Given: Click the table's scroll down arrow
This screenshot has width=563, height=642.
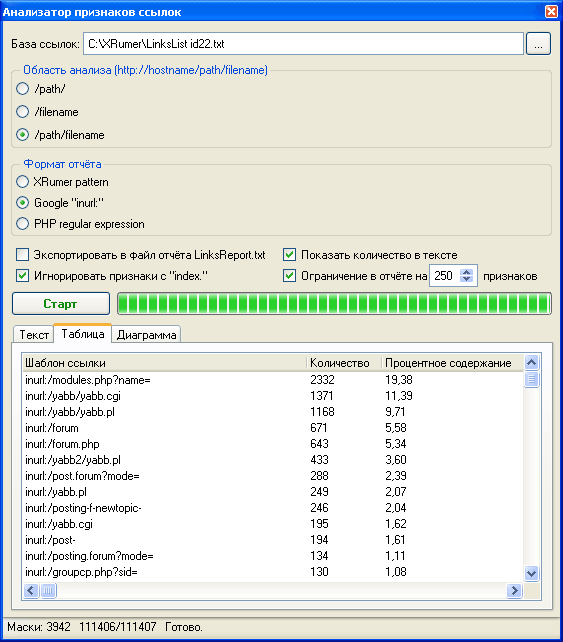Looking at the screenshot, I should (531, 573).
